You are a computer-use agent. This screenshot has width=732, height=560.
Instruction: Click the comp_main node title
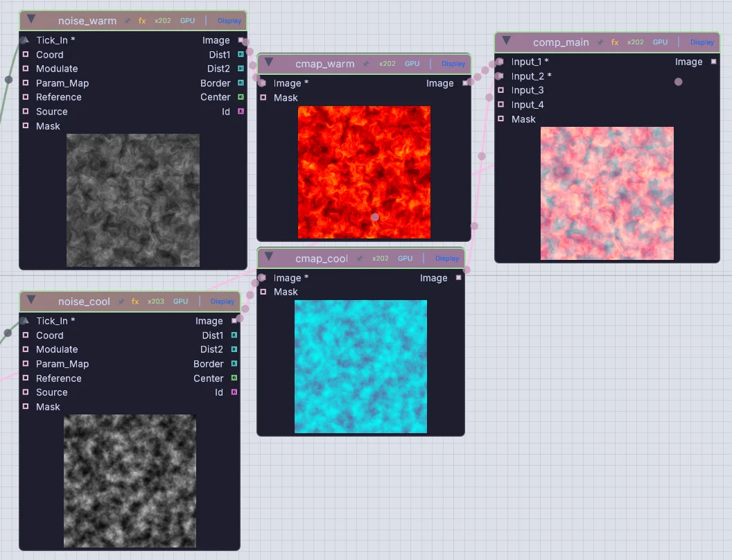pyautogui.click(x=561, y=42)
